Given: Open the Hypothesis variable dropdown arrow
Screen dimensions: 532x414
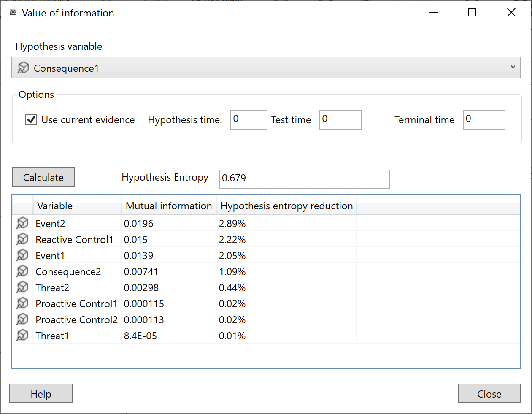Looking at the screenshot, I should 513,68.
